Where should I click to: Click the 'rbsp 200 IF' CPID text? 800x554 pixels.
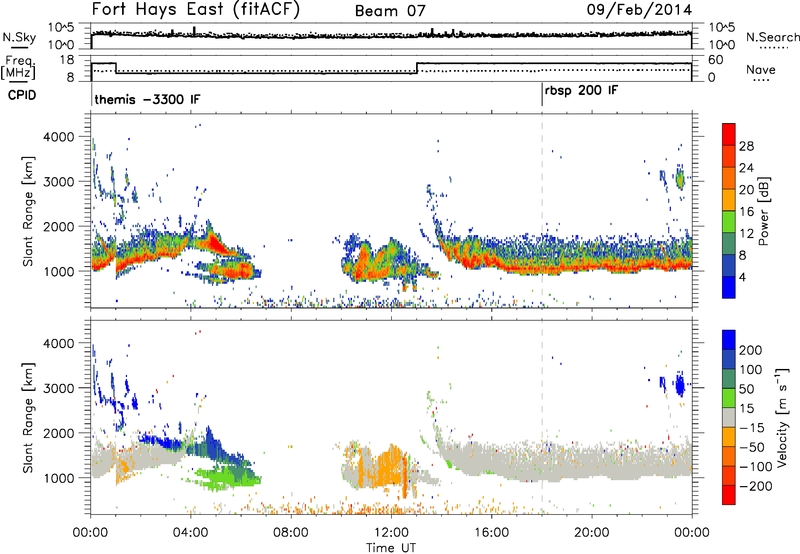(581, 91)
